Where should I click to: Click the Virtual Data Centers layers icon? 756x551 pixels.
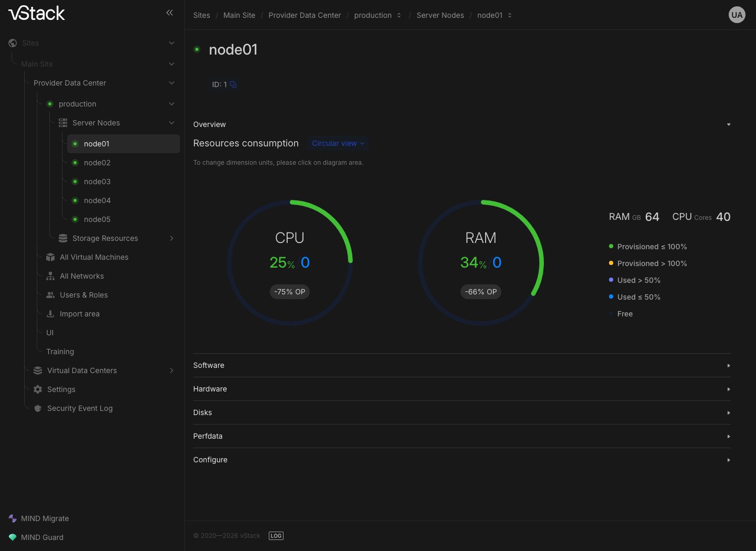click(x=38, y=370)
